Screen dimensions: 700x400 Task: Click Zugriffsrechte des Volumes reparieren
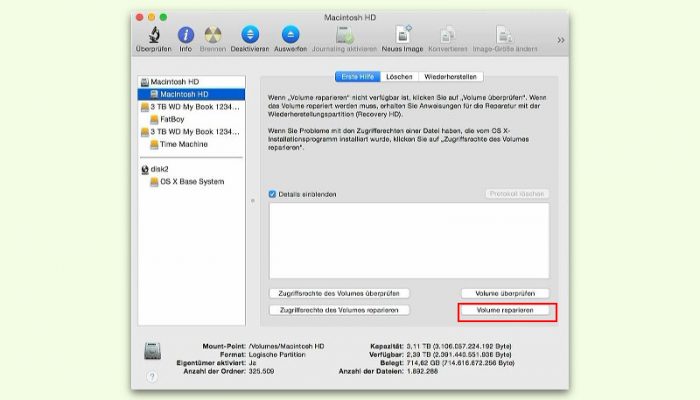pyautogui.click(x=339, y=310)
